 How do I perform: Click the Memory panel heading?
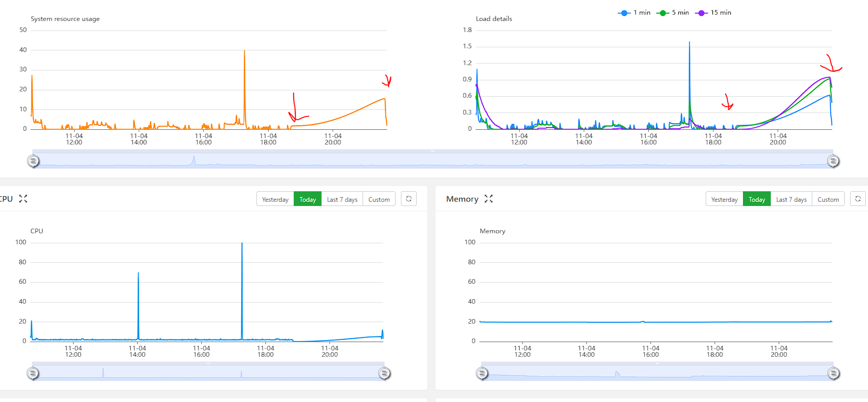click(462, 199)
